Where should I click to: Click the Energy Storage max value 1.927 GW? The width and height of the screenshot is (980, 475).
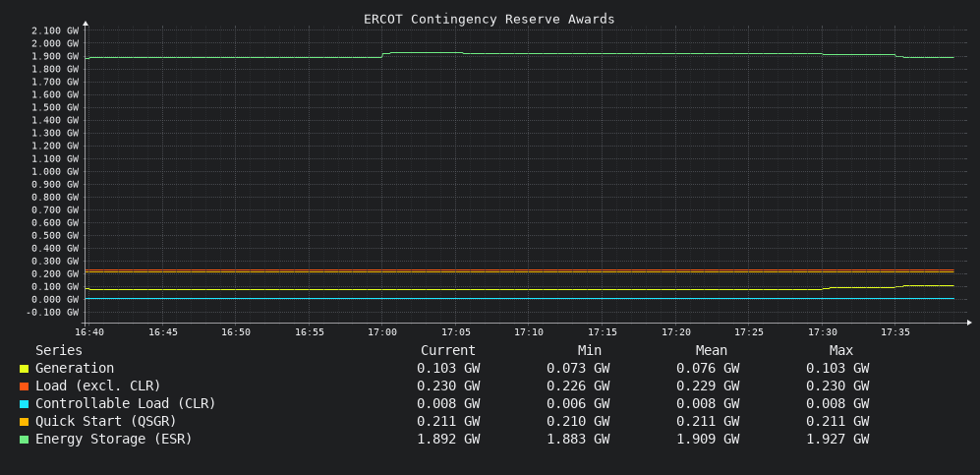[x=837, y=439]
